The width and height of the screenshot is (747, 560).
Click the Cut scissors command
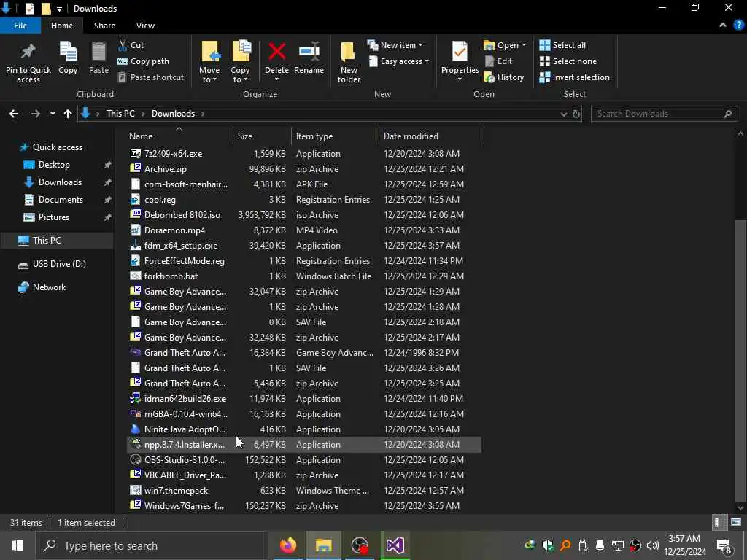(131, 45)
